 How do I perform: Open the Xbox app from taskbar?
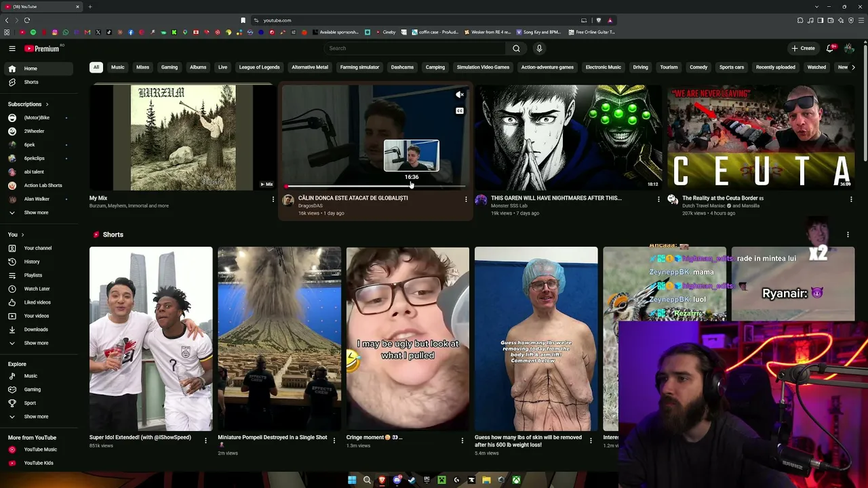516,480
